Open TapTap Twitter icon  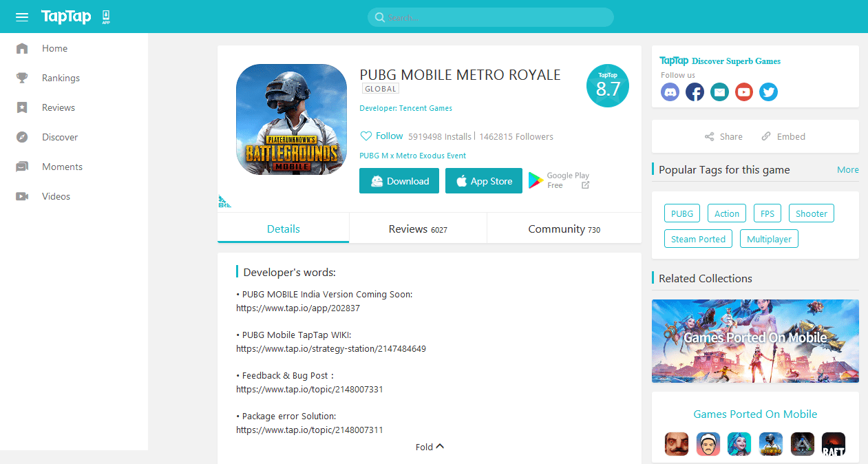(x=769, y=92)
